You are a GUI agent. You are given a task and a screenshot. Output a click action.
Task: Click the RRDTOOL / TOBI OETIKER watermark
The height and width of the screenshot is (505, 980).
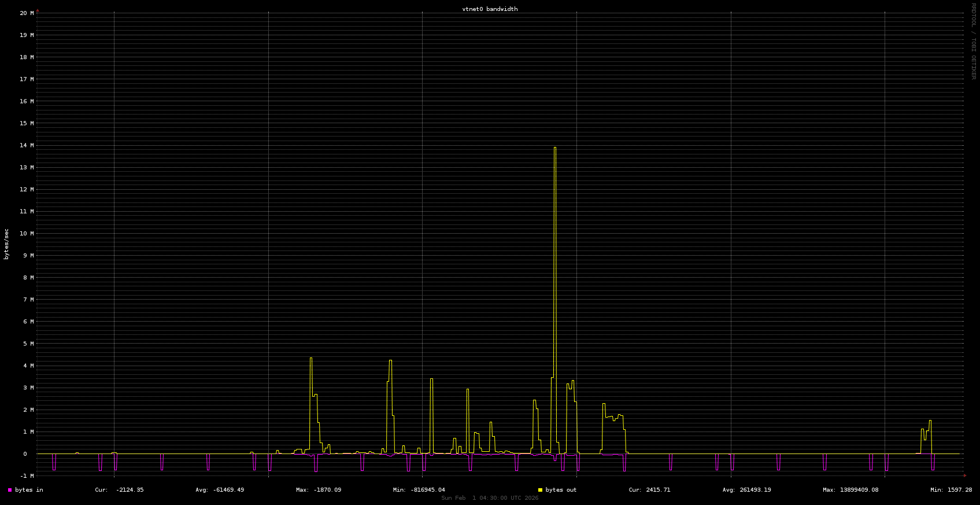point(973,40)
